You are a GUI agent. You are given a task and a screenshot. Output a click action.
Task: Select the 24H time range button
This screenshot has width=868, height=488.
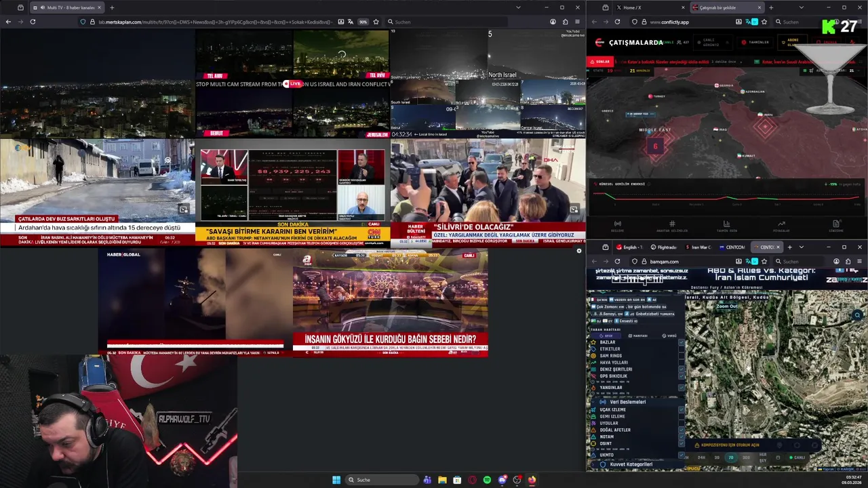pos(701,457)
